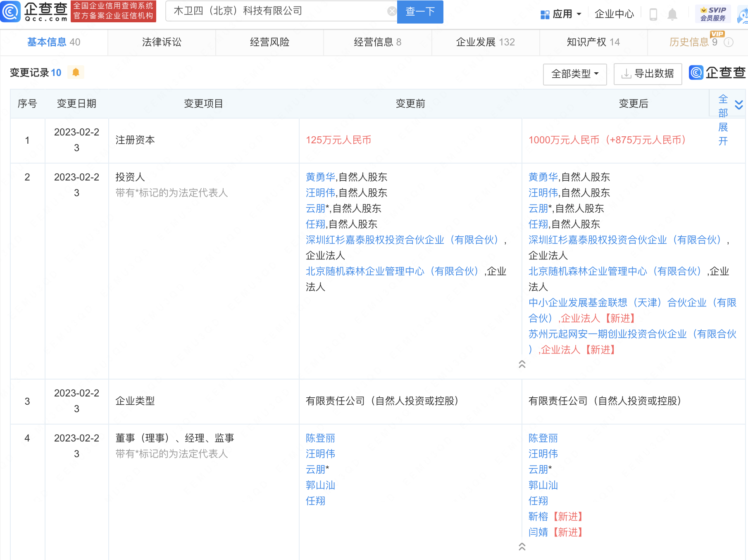Collapse the investors row chevron
This screenshot has width=748, height=560.
tap(522, 364)
